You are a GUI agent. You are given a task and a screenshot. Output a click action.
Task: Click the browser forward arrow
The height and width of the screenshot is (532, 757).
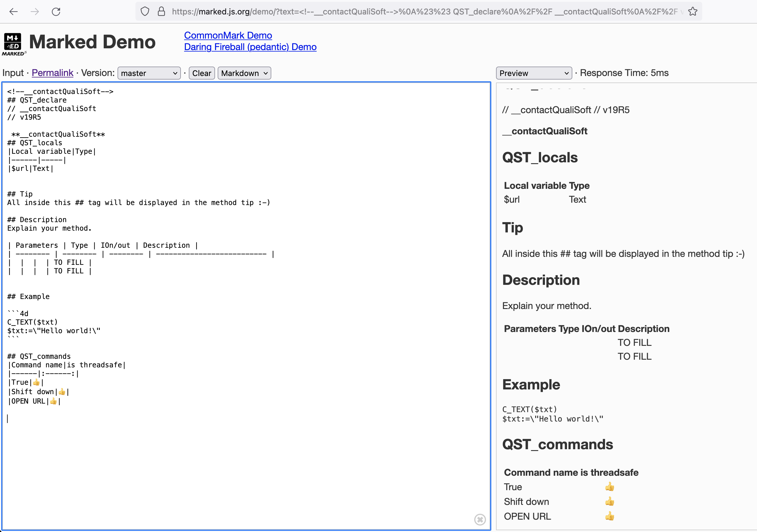point(35,12)
